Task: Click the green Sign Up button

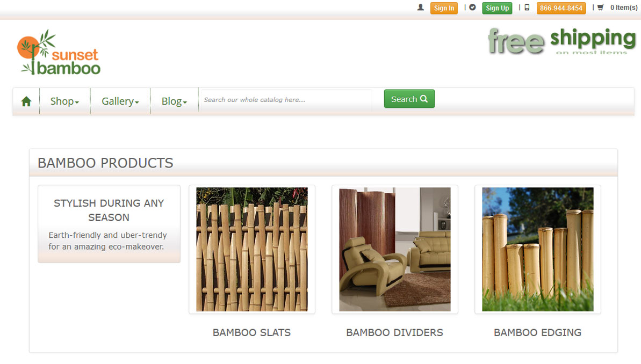Action: click(x=497, y=8)
